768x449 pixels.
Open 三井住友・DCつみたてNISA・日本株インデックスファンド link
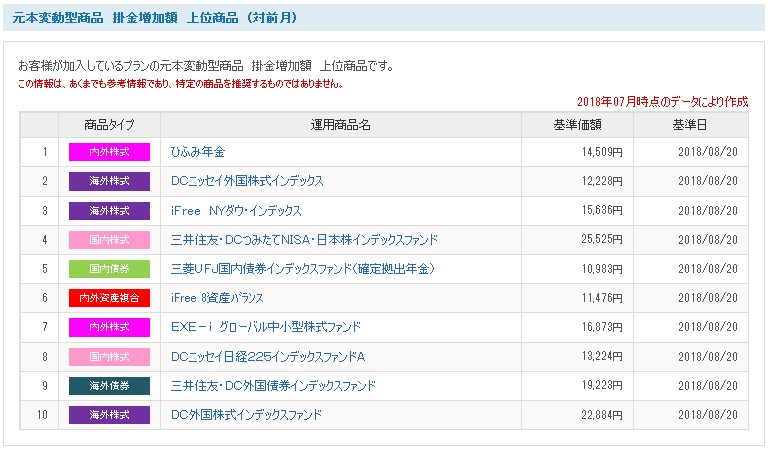(x=304, y=239)
